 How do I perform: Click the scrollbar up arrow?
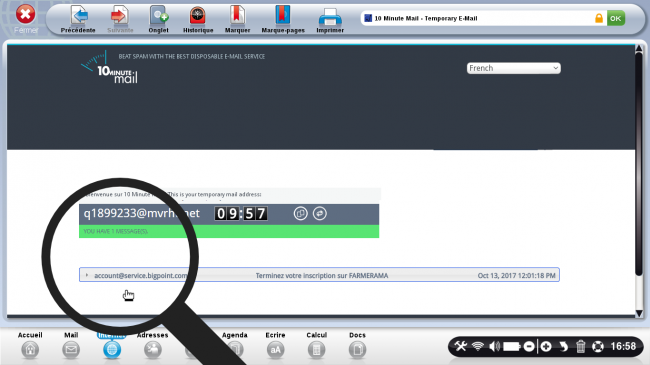(x=639, y=49)
